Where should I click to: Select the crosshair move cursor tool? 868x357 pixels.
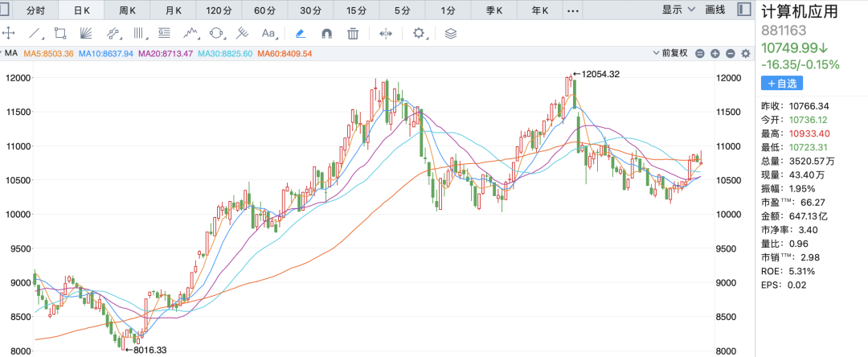9,33
